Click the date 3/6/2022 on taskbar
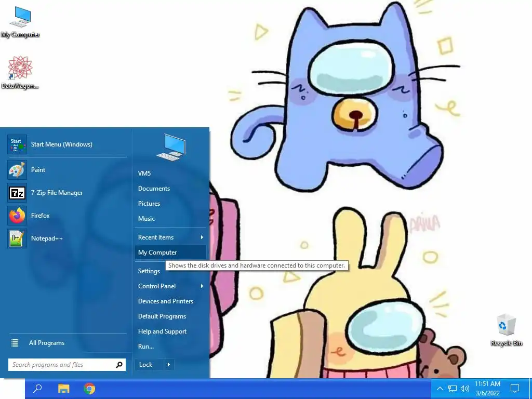The height and width of the screenshot is (399, 532). pyautogui.click(x=487, y=393)
